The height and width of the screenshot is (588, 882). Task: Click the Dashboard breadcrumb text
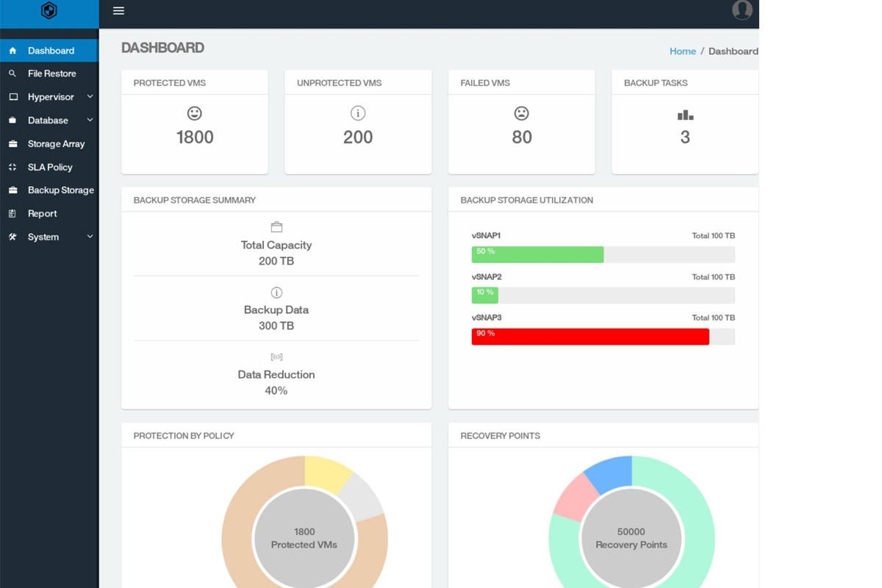point(734,51)
